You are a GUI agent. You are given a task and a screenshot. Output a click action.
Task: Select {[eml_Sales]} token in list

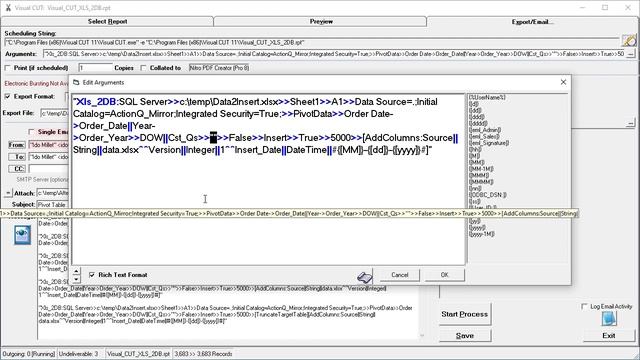(x=484, y=136)
